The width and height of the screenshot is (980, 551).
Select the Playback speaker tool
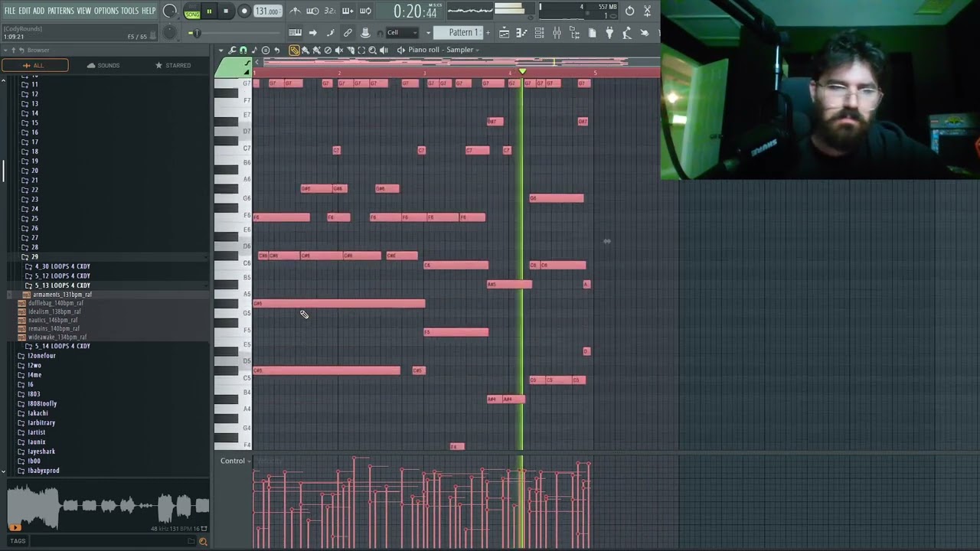click(x=384, y=51)
